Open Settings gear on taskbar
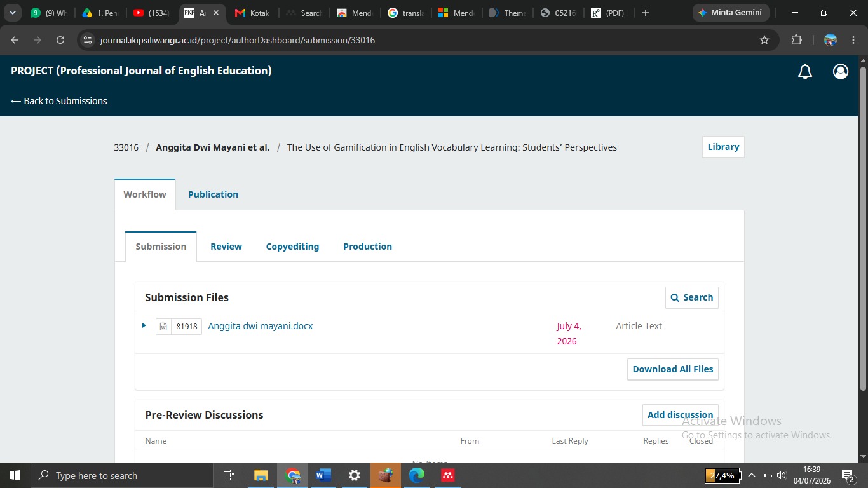The image size is (868, 488). point(355,475)
